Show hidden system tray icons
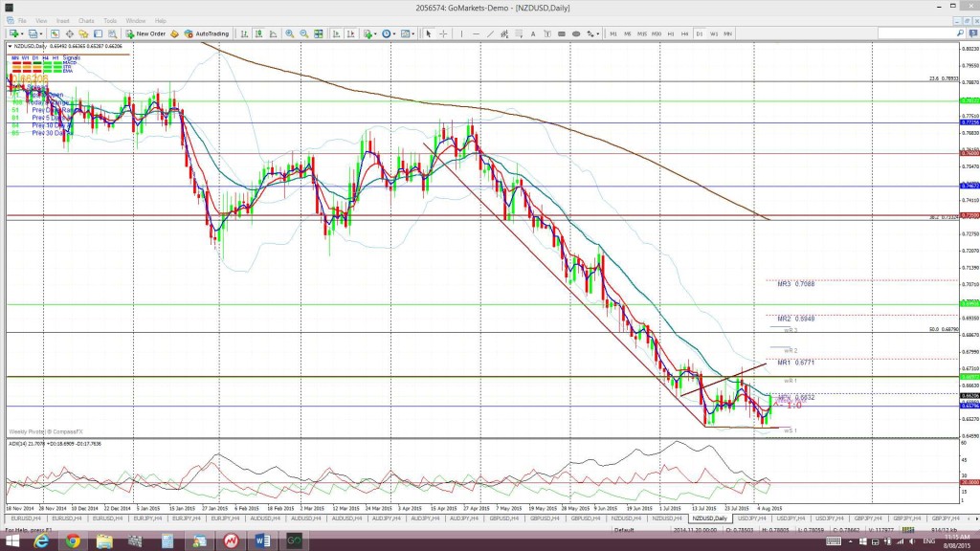The height and width of the screenshot is (551, 980). click(850, 541)
